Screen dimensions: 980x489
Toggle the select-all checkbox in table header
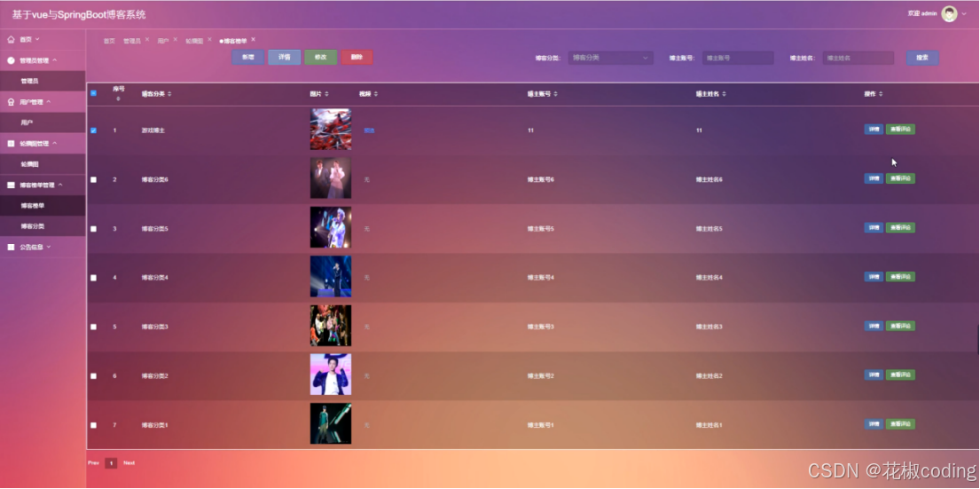pyautogui.click(x=94, y=93)
